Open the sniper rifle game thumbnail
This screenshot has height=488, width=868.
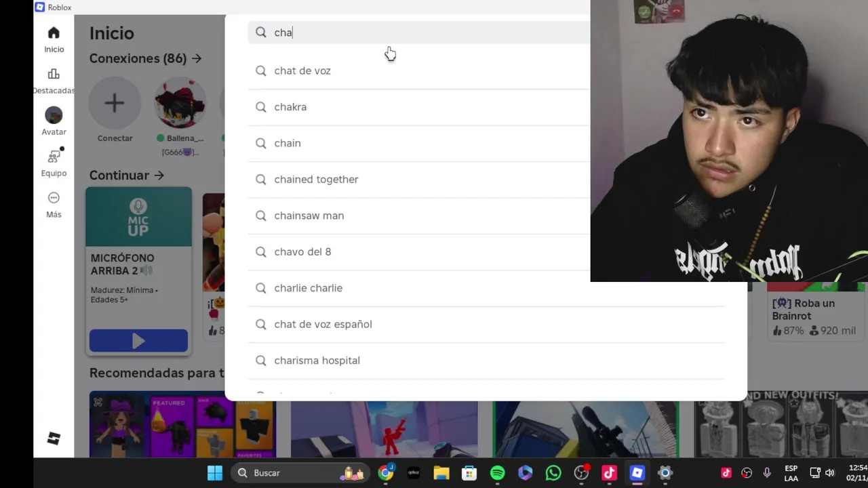pyautogui.click(x=585, y=429)
